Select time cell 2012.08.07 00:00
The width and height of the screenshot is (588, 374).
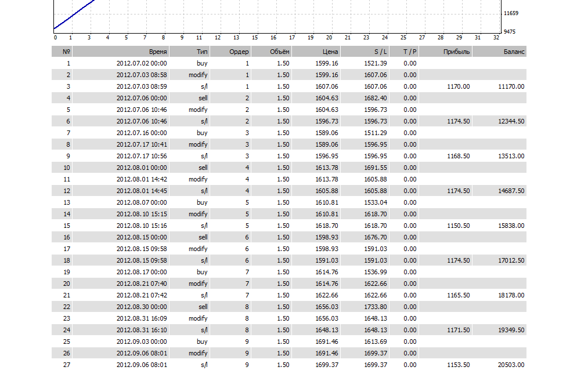[x=142, y=203]
